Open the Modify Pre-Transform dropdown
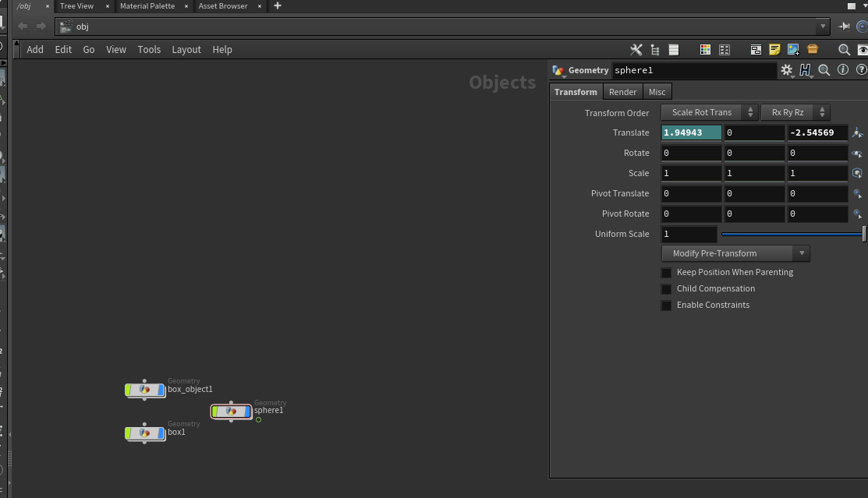This screenshot has width=868, height=498. click(735, 253)
